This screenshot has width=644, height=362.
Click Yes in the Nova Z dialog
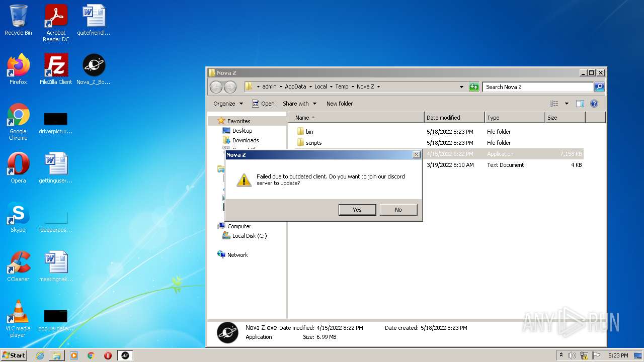(357, 210)
